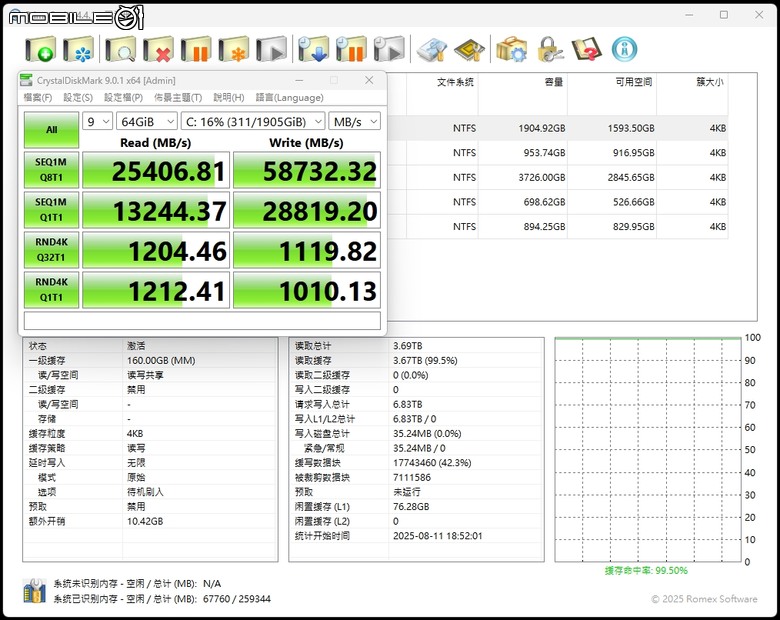Click the flush deferred writes icon with blue arrow
The height and width of the screenshot is (620, 780).
[313, 49]
